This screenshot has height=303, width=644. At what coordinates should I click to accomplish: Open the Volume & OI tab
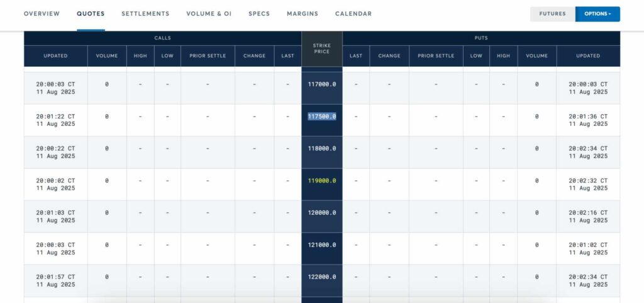click(x=209, y=14)
